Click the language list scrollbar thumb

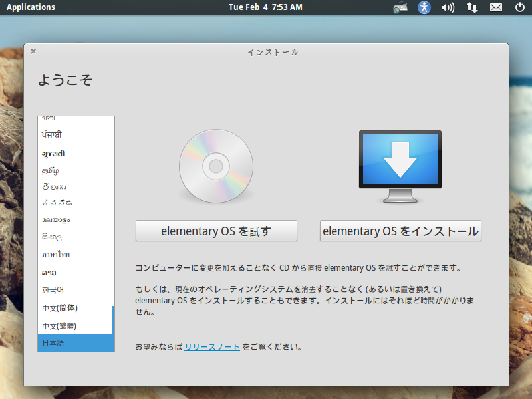tap(113, 329)
